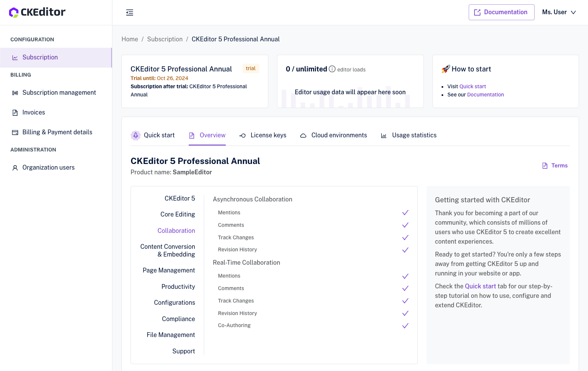Click the Real-Time Collaboration heading
The image size is (588, 371).
(x=246, y=263)
